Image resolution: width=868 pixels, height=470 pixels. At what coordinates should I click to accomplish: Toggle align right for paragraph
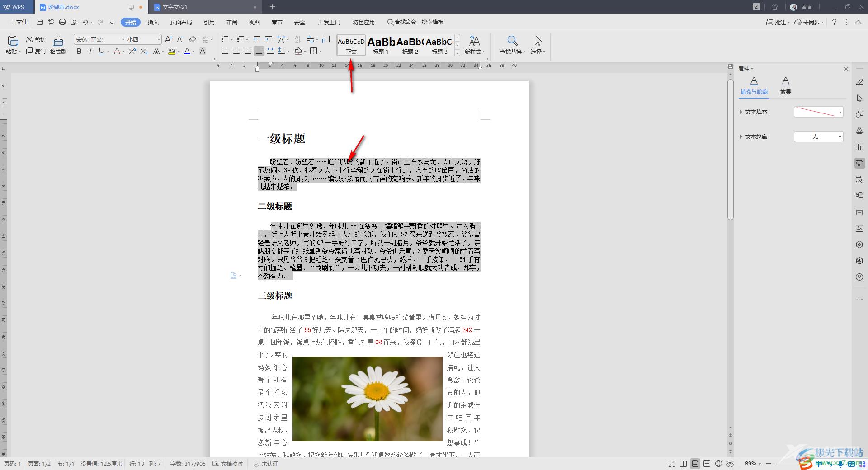(248, 51)
